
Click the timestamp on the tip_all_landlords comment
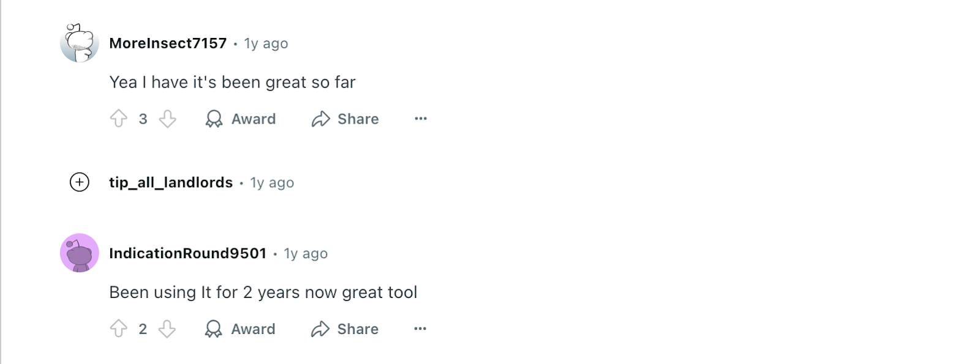tap(272, 183)
